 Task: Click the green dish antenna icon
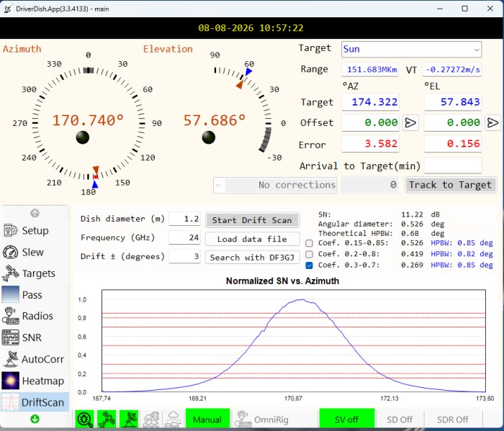coord(129,419)
